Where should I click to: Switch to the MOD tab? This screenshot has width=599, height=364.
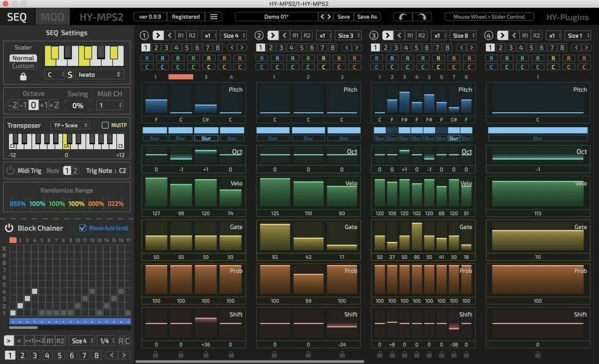[x=53, y=17]
